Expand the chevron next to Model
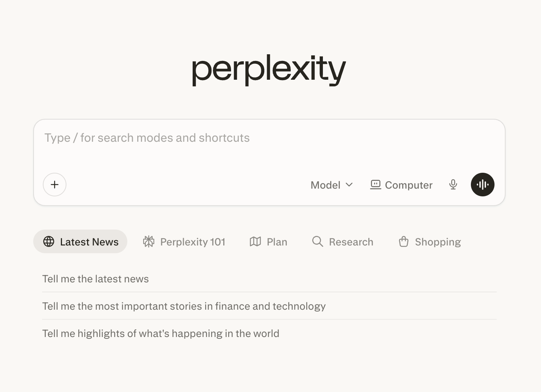The image size is (541, 392). coord(349,185)
